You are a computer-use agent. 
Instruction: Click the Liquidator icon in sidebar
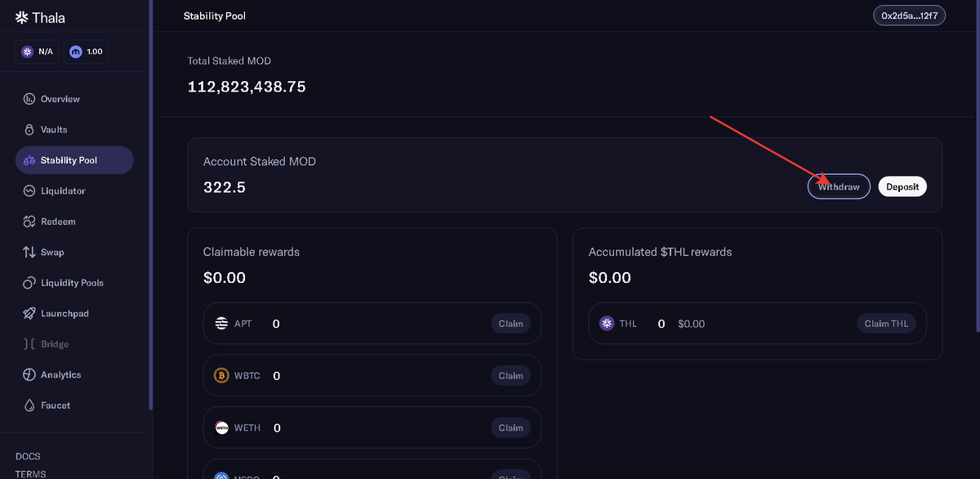click(x=29, y=190)
